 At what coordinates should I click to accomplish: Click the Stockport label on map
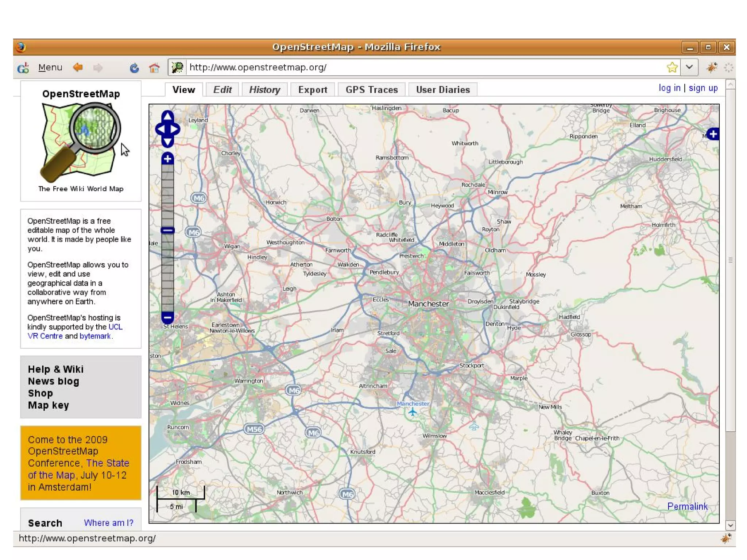[x=472, y=365]
